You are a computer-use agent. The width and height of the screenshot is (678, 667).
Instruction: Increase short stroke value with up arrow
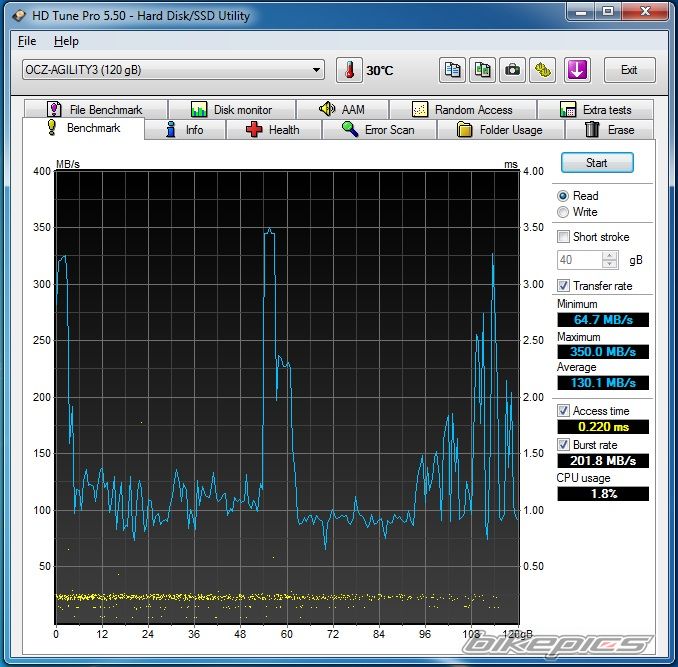[x=610, y=255]
